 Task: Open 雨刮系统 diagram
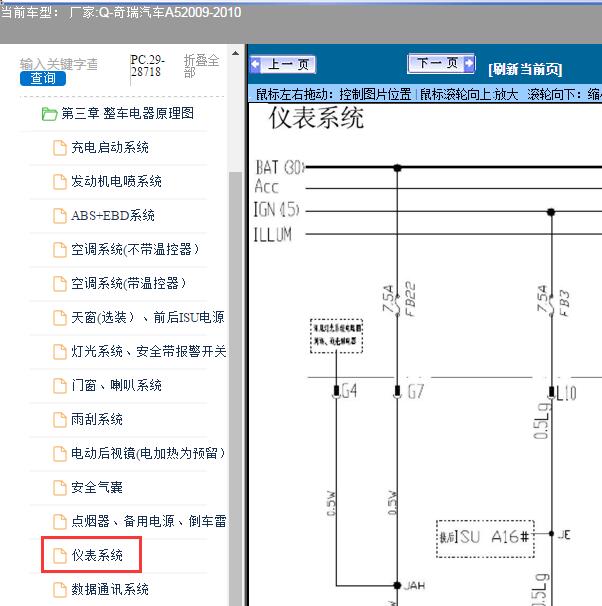tap(97, 420)
